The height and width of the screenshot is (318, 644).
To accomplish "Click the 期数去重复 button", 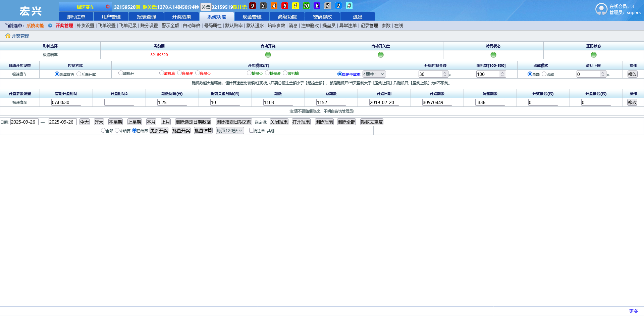I will [x=372, y=122].
